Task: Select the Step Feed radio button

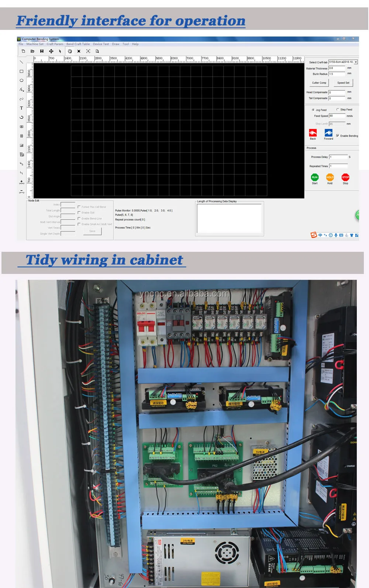Action: tap(338, 109)
